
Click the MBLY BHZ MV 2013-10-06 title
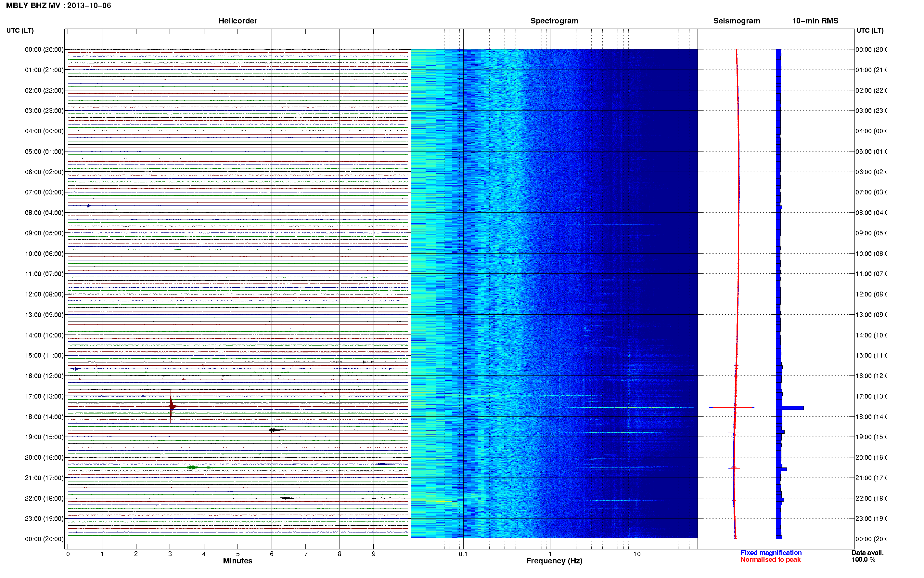(58, 5)
